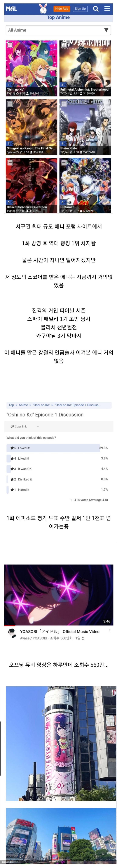Viewport: 117px width, 868px height.
Task: Open the MAL search magnifier icon
Action: 96,9
